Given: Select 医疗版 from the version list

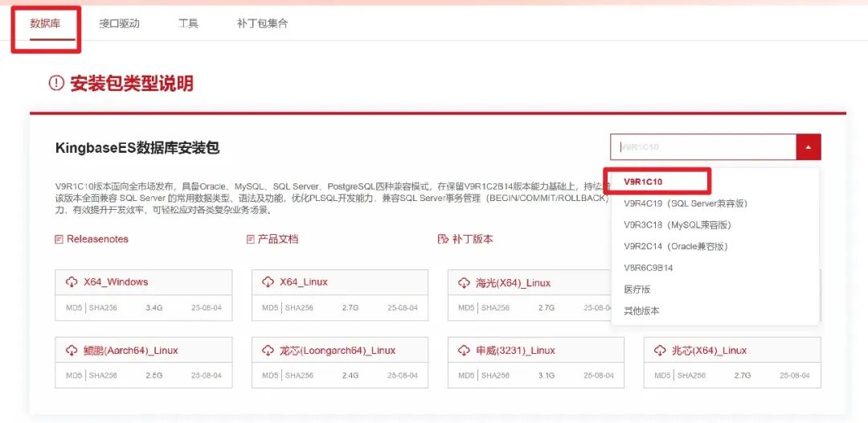Looking at the screenshot, I should pos(637,290).
